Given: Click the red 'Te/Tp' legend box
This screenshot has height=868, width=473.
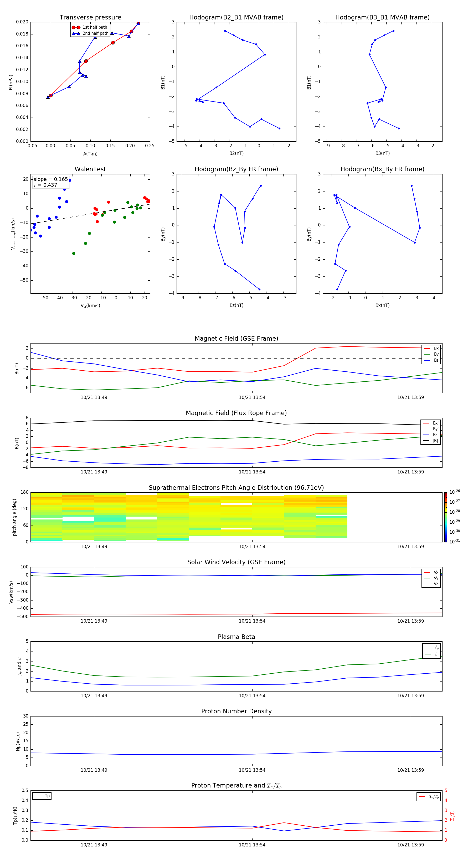Looking at the screenshot, I should click(x=429, y=796).
